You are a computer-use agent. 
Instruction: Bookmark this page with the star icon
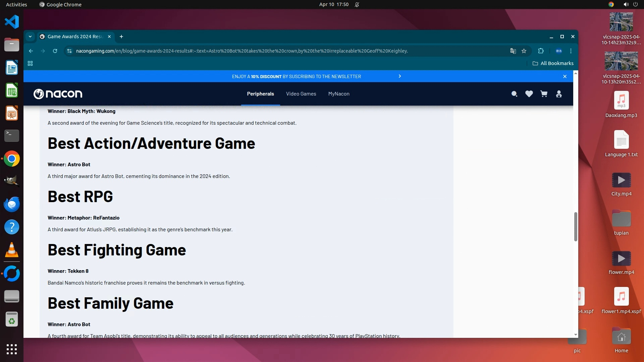tap(524, 51)
